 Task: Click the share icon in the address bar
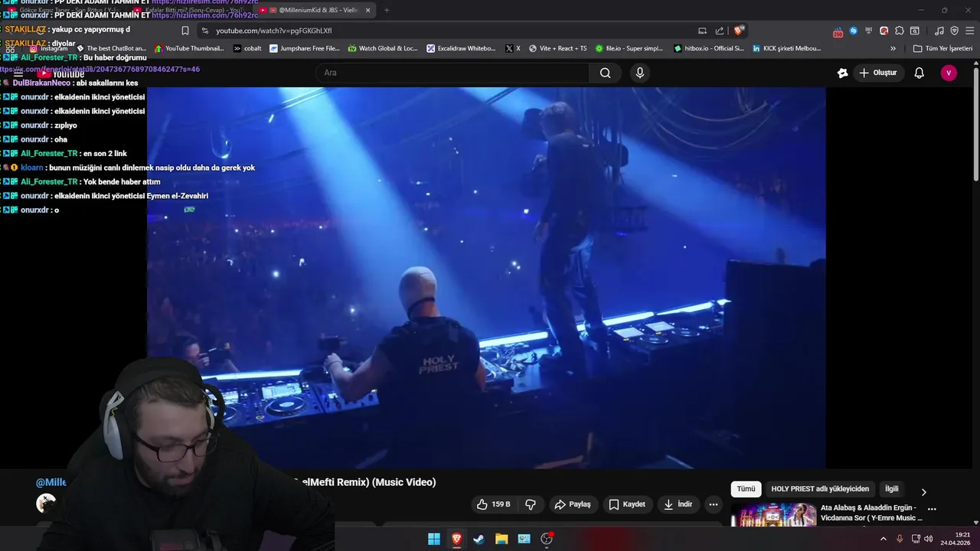coord(720,31)
